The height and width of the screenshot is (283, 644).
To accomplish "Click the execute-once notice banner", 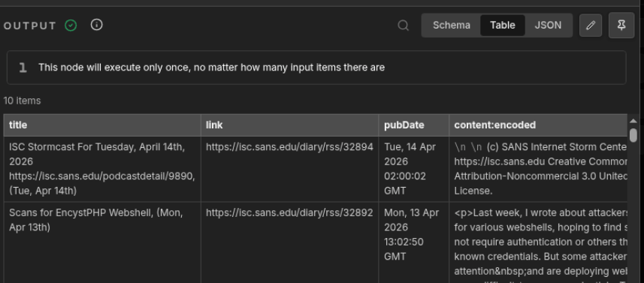I will 316,68.
